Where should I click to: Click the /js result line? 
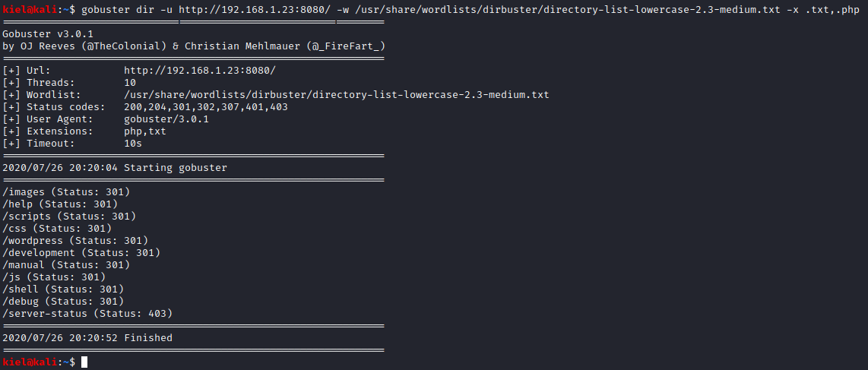54,277
